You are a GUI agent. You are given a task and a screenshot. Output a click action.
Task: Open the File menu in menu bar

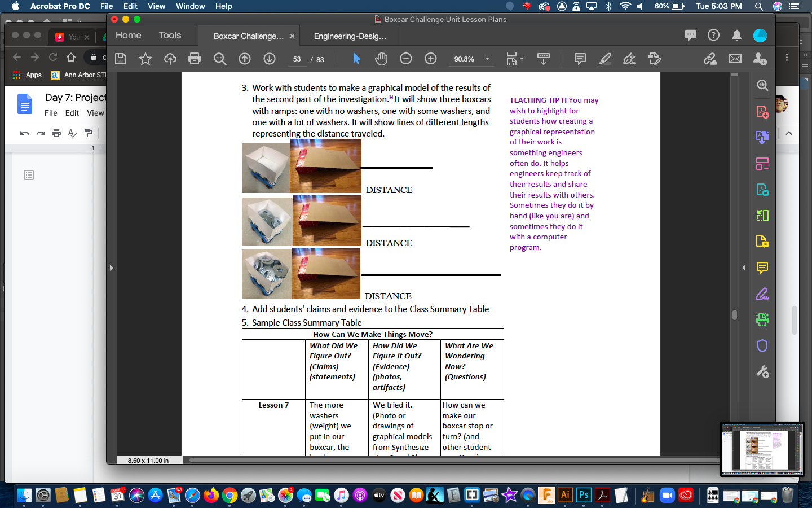(107, 6)
